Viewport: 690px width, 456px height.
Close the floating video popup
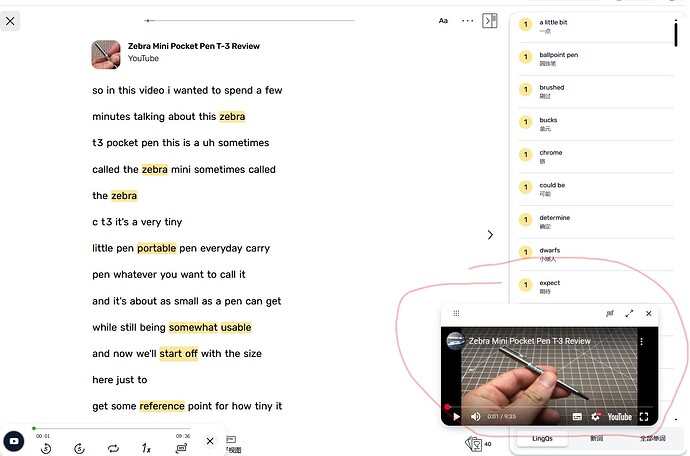tap(648, 314)
